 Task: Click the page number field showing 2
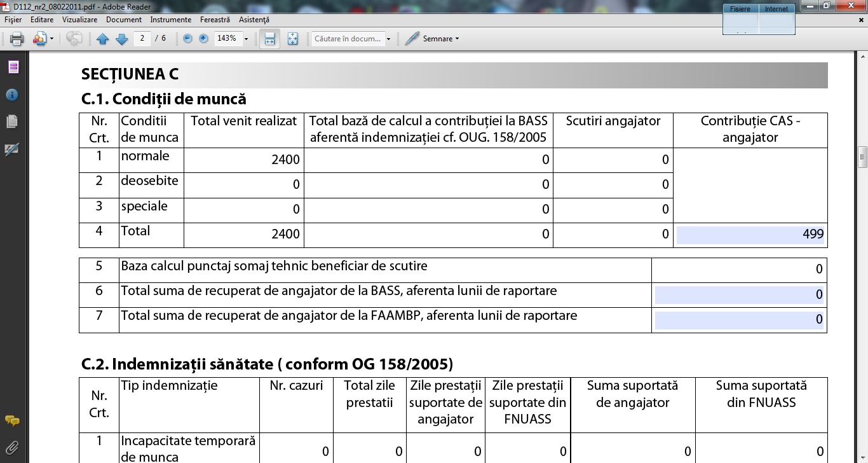[142, 38]
